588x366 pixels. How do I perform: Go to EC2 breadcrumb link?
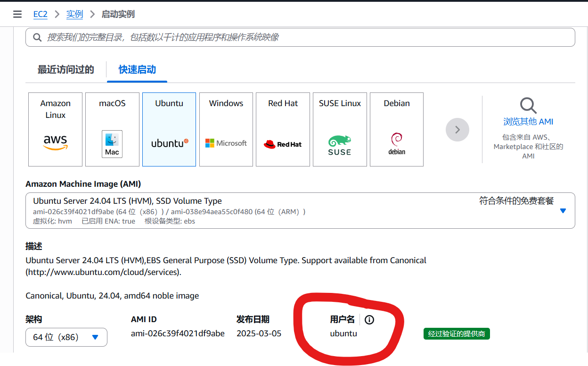coord(41,14)
